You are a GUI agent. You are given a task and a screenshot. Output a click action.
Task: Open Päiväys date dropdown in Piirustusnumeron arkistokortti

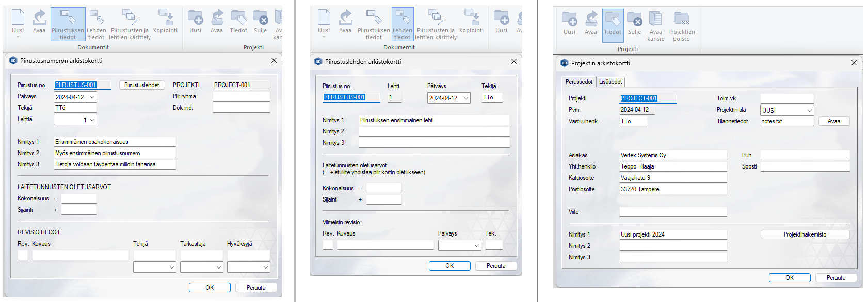(x=92, y=97)
